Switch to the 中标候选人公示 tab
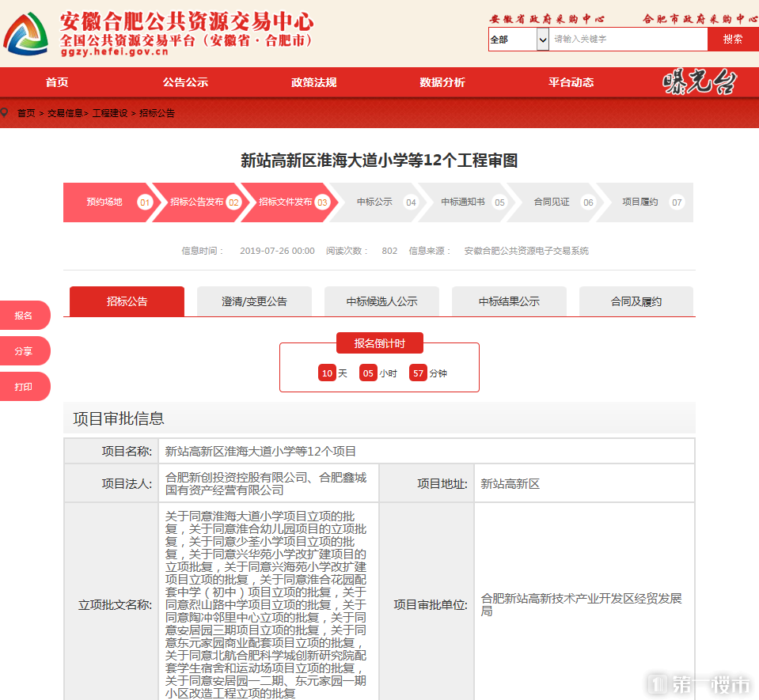This screenshot has height=700, width=759. pyautogui.click(x=381, y=301)
